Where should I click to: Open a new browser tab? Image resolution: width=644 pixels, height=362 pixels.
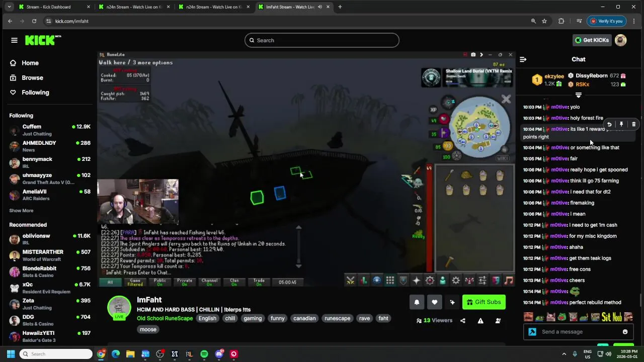click(x=340, y=7)
